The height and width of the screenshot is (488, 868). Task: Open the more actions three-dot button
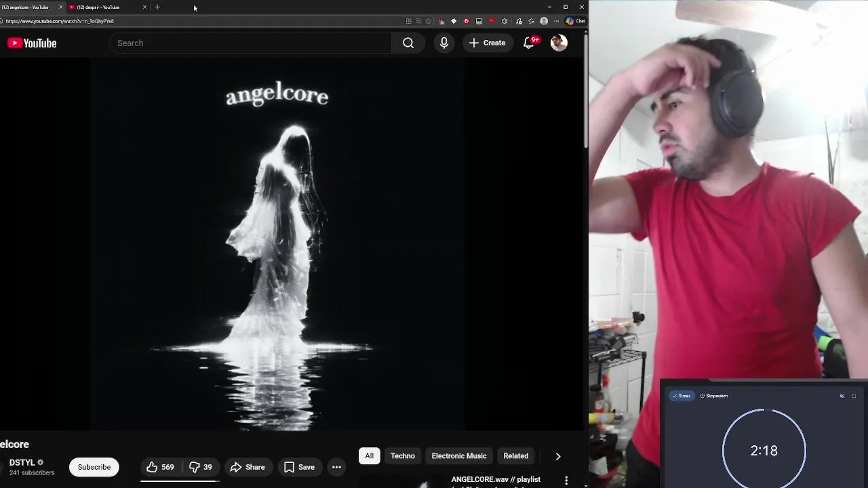(x=336, y=467)
